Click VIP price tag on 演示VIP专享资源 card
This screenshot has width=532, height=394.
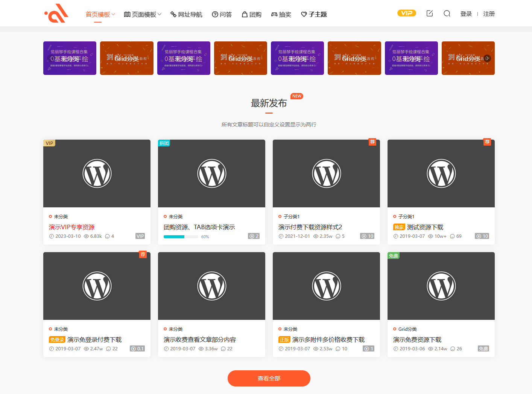click(140, 236)
